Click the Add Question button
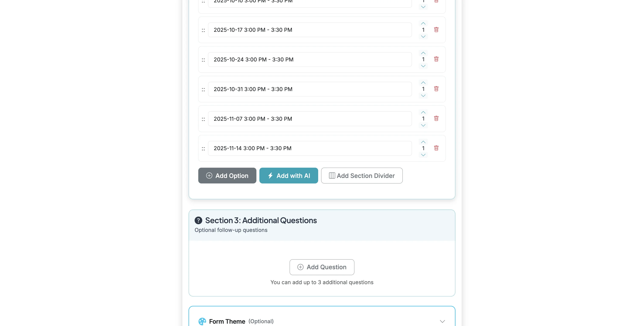 [x=322, y=267]
